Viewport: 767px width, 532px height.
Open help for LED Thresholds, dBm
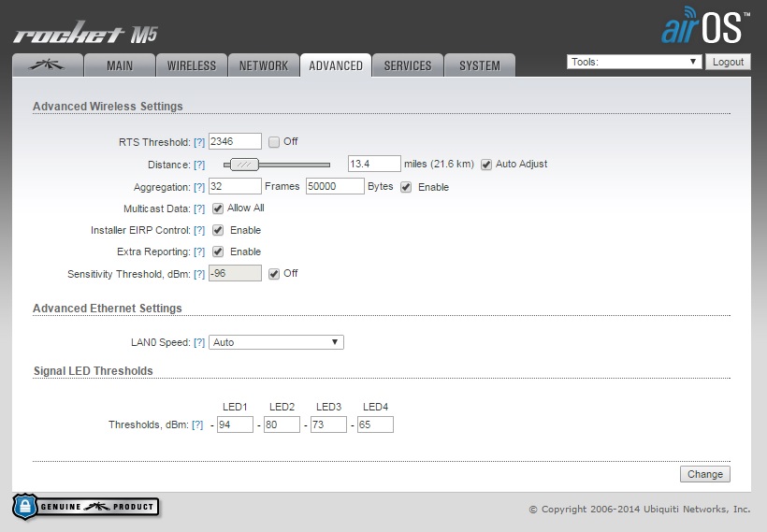(197, 424)
